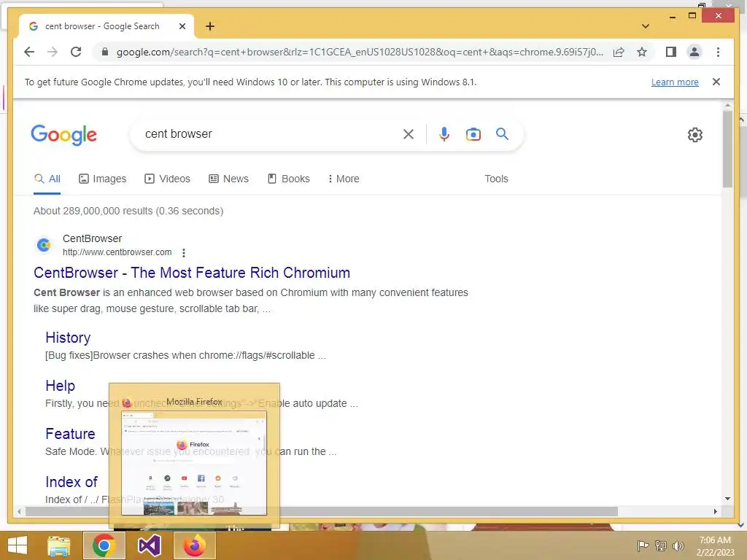Open volume control speaker icon
This screenshot has height=560, width=747.
(x=678, y=545)
